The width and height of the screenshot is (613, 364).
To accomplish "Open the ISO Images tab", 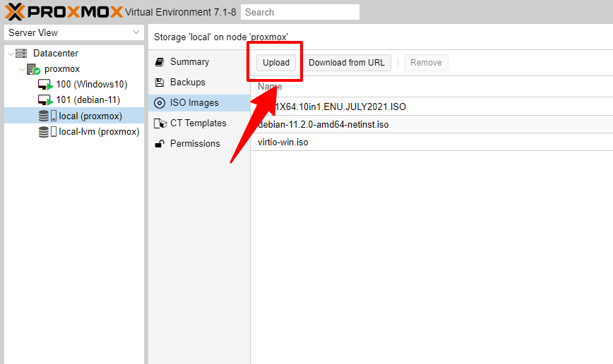I will point(199,103).
